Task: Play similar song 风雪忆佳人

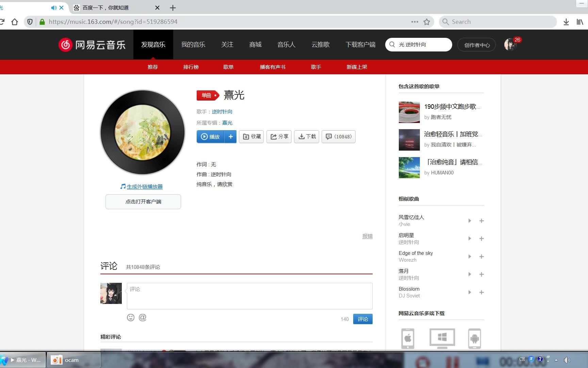Action: pos(470,221)
